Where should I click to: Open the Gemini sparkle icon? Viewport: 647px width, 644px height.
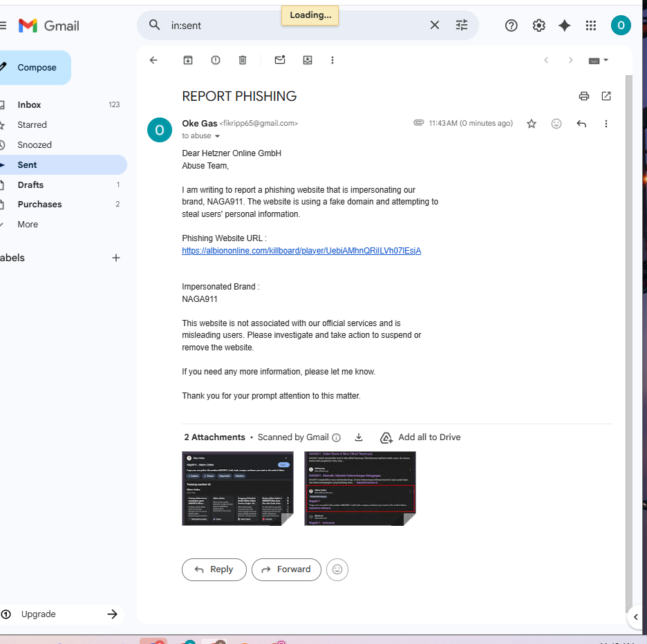pos(565,26)
